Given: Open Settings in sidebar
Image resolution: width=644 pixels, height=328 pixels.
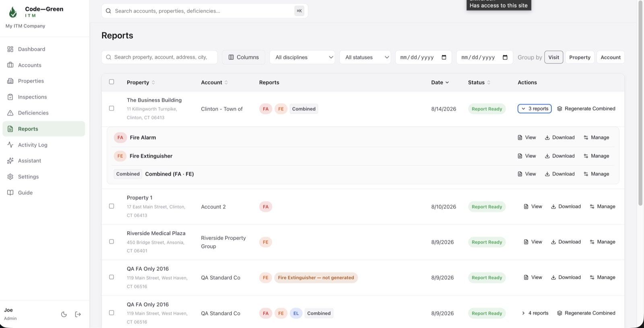Looking at the screenshot, I should (44, 177).
